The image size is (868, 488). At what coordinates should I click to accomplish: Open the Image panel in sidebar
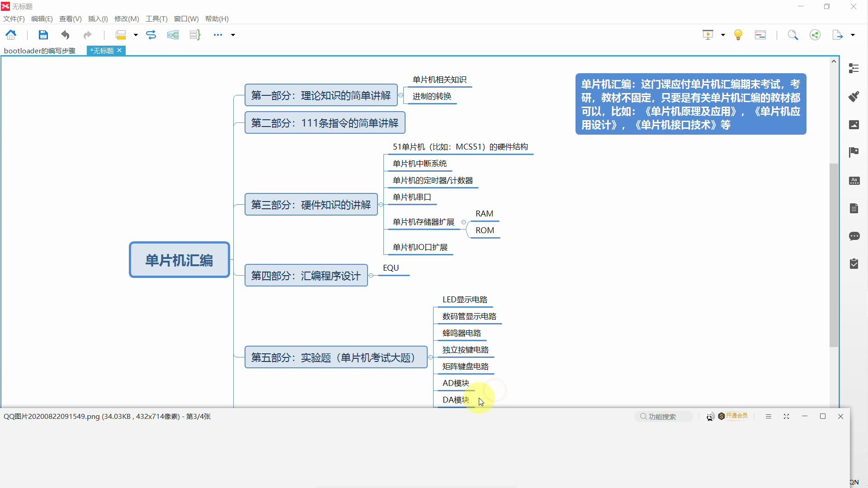(854, 124)
